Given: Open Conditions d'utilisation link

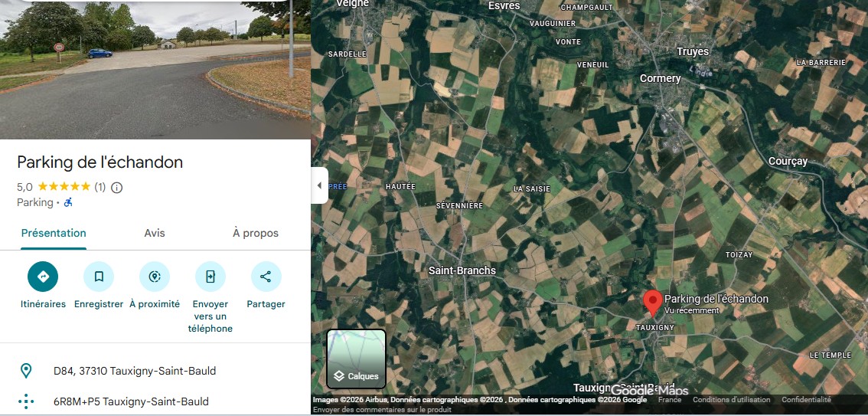Looking at the screenshot, I should (731, 399).
